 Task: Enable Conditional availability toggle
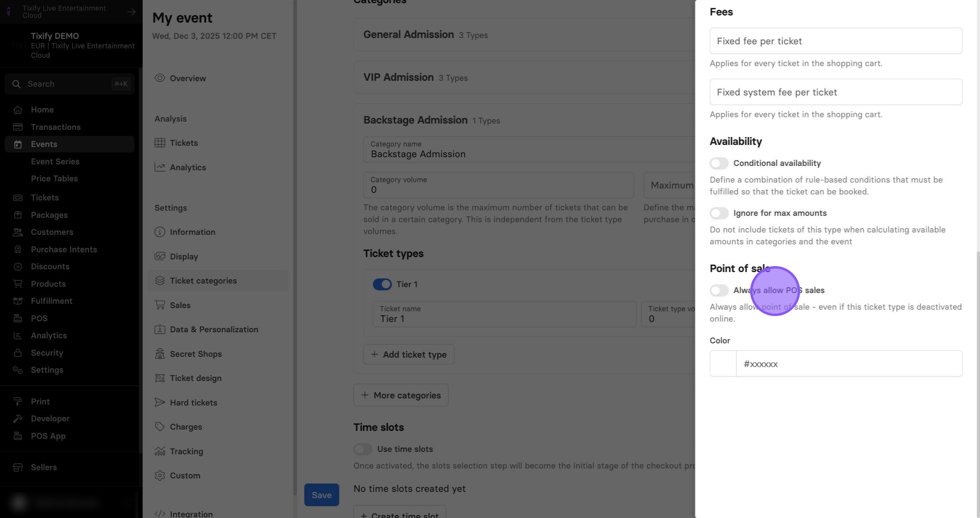pyautogui.click(x=719, y=163)
